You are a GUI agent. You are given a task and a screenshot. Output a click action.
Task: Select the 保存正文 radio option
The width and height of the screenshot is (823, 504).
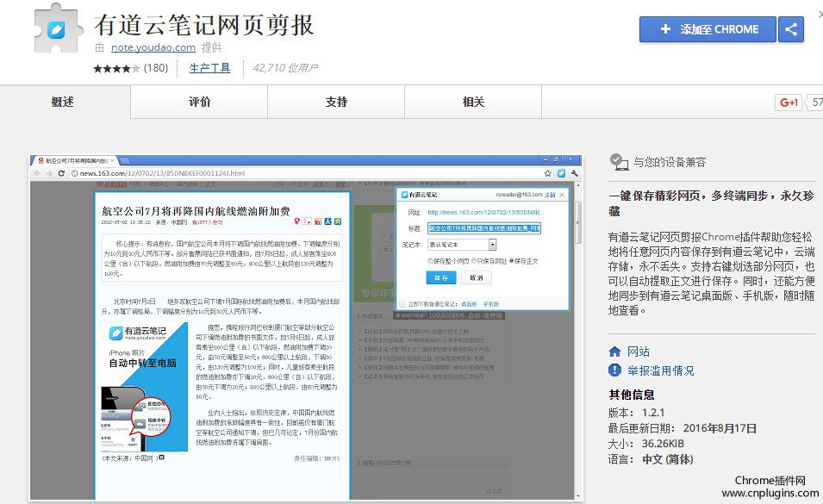click(x=511, y=261)
